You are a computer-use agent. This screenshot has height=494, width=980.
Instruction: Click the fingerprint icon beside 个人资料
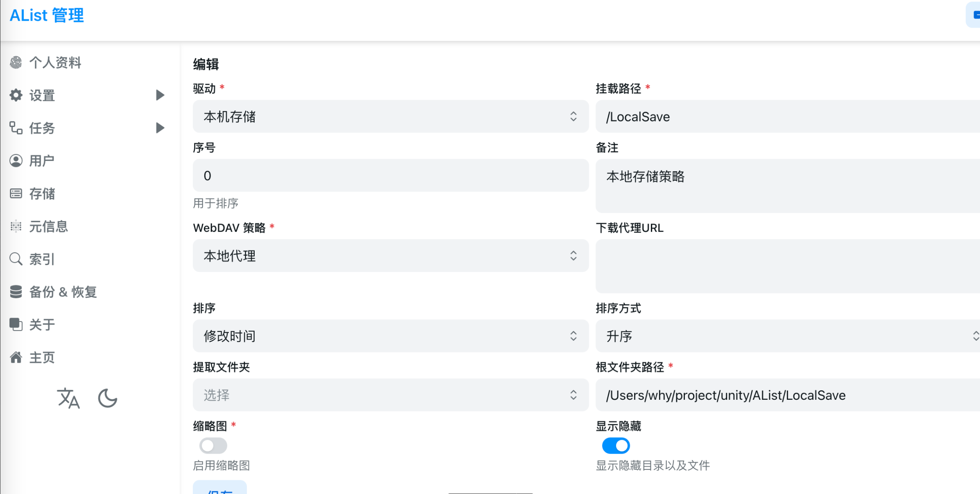pos(16,63)
